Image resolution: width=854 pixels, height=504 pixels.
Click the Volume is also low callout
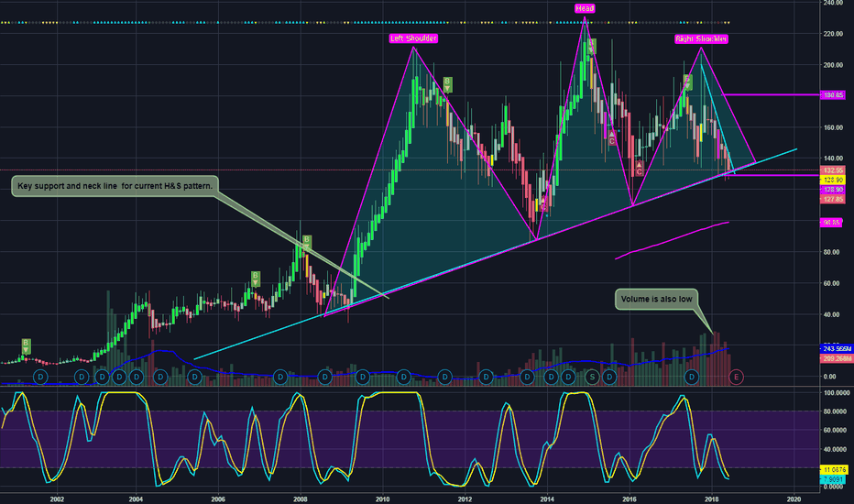(656, 299)
